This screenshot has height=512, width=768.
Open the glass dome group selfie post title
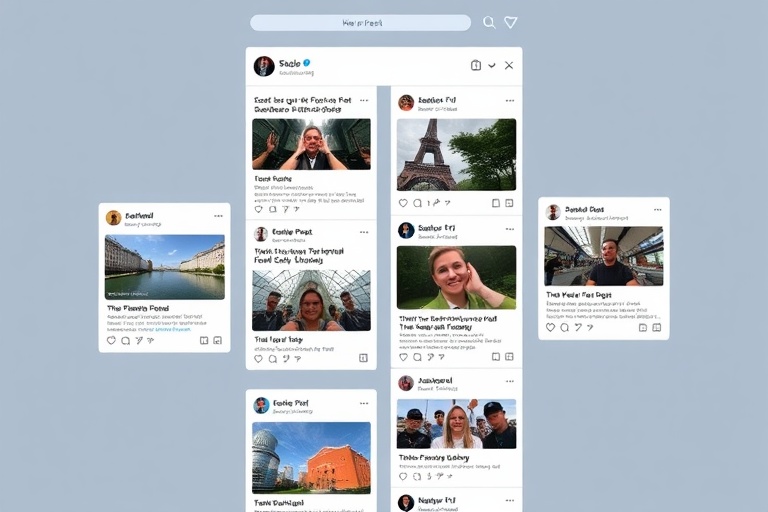[x=299, y=255]
